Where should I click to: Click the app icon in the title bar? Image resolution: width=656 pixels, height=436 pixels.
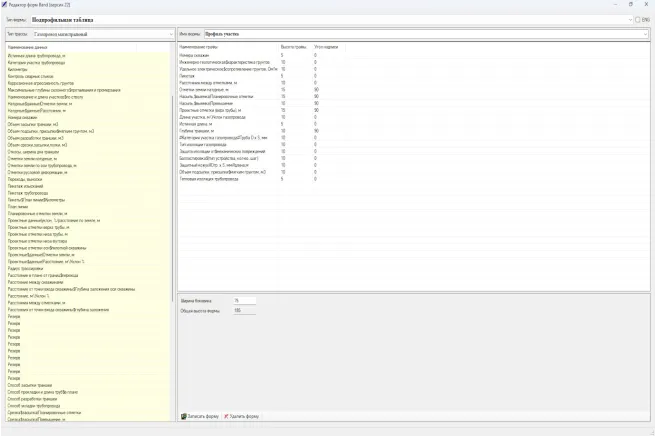click(6, 5)
